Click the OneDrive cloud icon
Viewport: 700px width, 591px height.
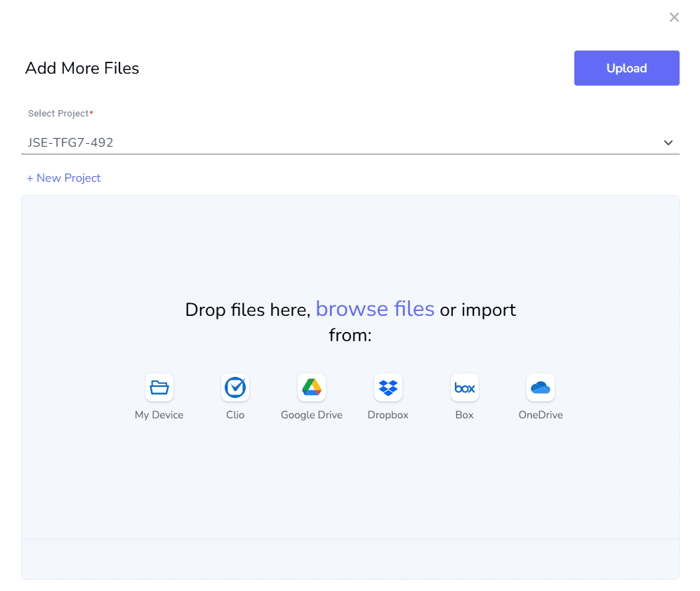pos(541,387)
